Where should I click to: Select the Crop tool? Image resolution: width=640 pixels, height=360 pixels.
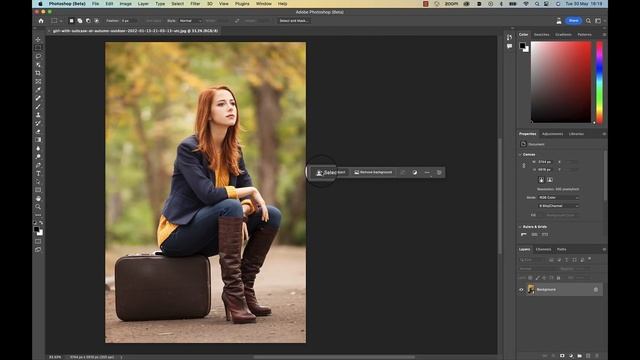click(x=38, y=73)
